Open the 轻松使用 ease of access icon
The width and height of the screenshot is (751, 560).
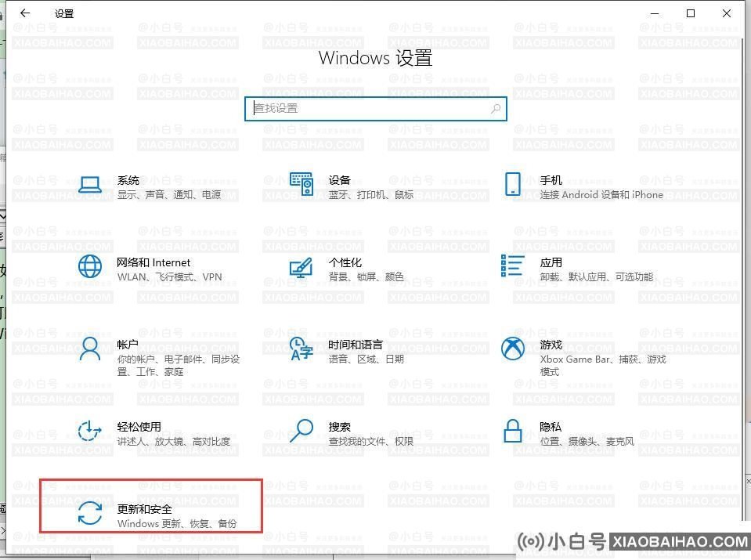click(89, 430)
